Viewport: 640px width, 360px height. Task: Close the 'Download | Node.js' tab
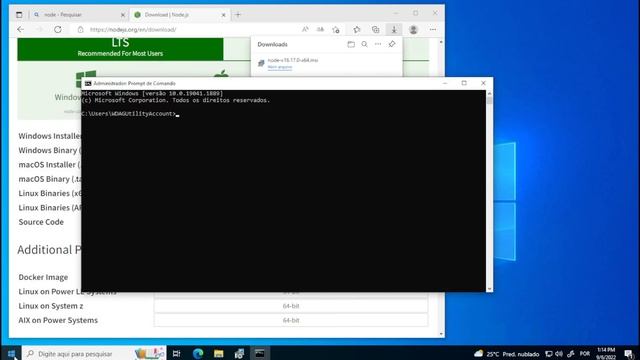pos(223,15)
